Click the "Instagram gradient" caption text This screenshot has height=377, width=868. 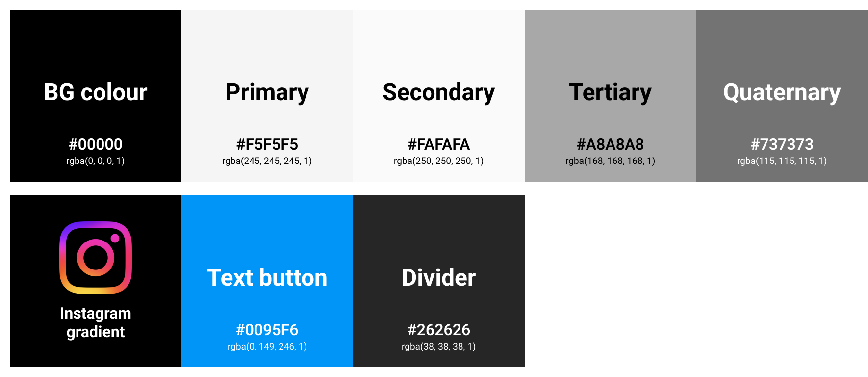96,323
